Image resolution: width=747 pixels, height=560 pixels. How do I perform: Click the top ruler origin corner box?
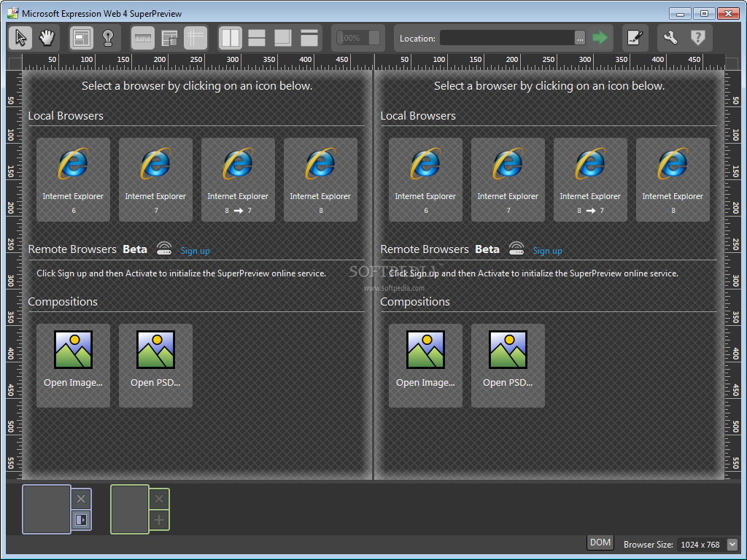click(15, 63)
